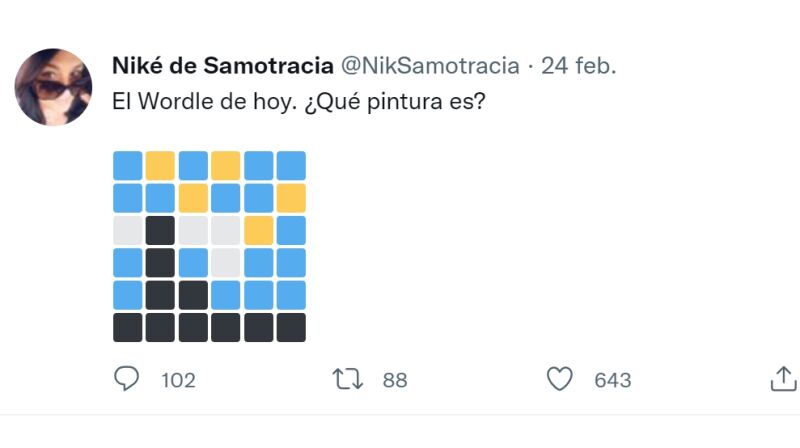Viewport: 800px width, 448px height.
Task: Click the 643 likes count
Action: [x=612, y=380]
